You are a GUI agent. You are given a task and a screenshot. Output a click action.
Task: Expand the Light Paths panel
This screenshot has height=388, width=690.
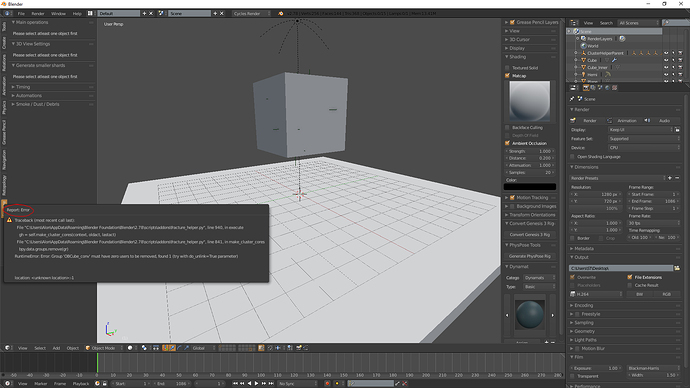(x=585, y=340)
